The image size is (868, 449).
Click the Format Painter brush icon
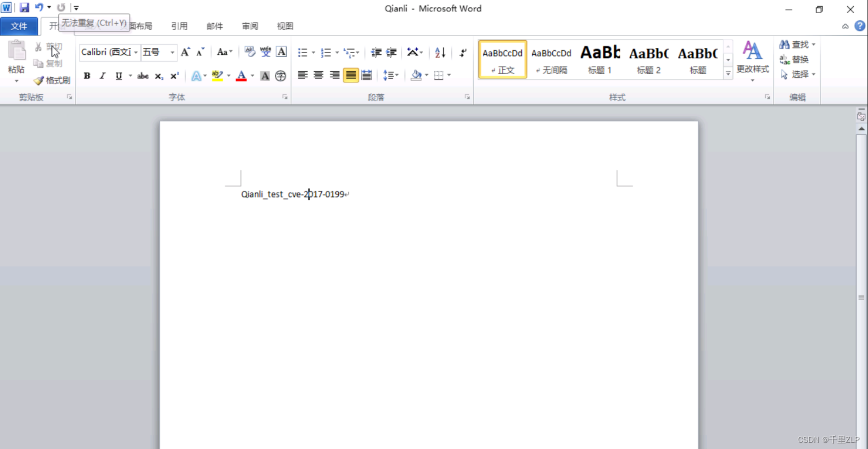click(39, 80)
